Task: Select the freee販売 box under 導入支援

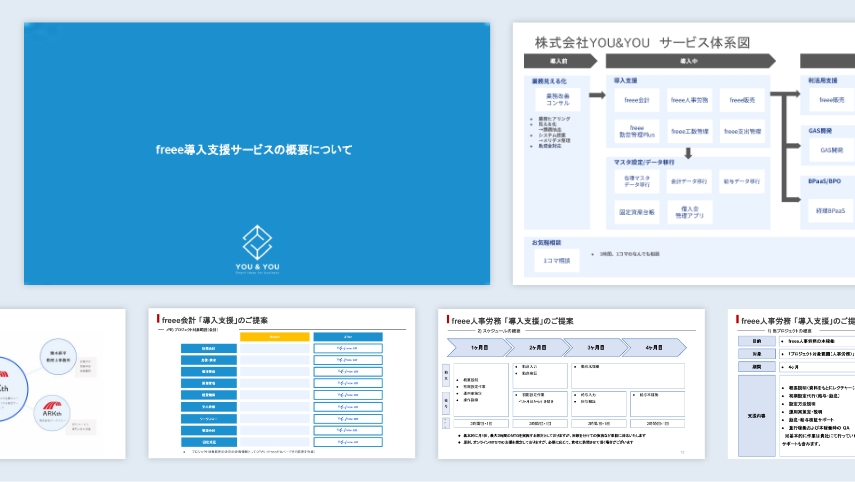Action: tap(742, 100)
